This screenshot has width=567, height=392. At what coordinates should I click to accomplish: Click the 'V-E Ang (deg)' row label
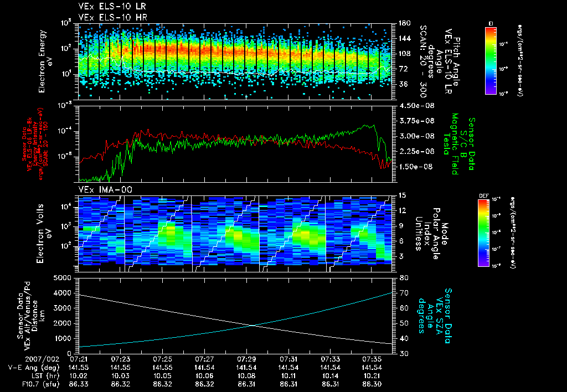pos(33,368)
